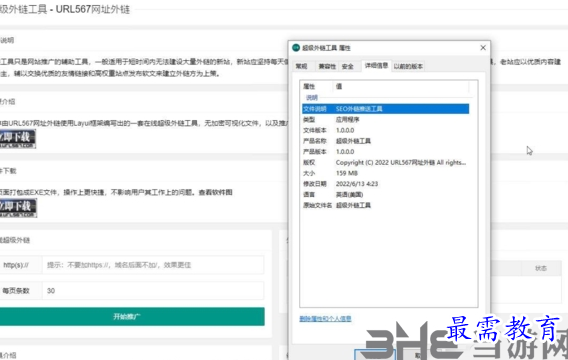Select the 原始文件名 row
Image resolution: width=568 pixels, height=360 pixels.
pyautogui.click(x=385, y=205)
